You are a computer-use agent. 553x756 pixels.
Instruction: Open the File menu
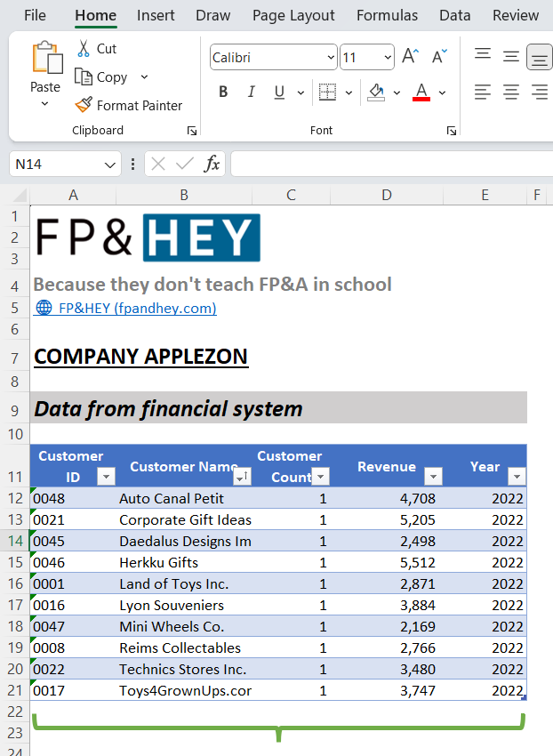pos(35,15)
